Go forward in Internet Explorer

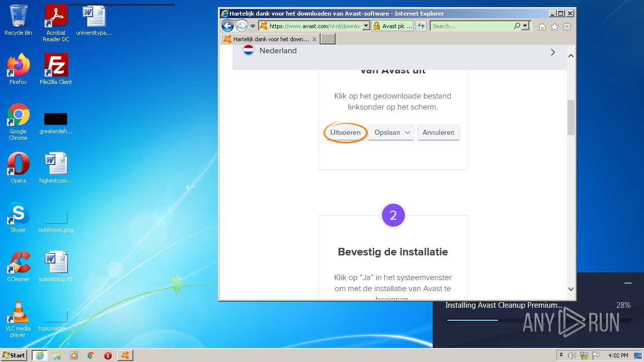(x=242, y=26)
